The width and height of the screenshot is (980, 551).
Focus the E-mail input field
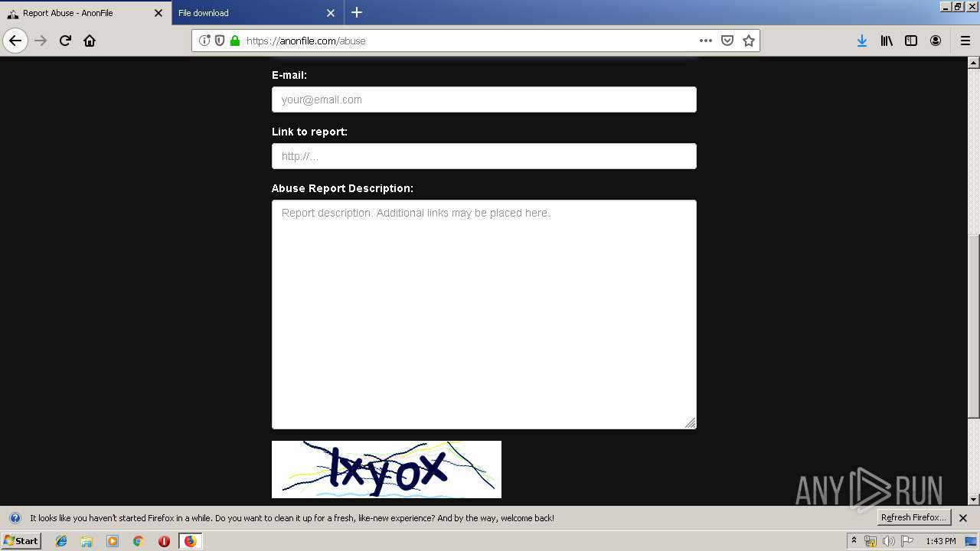pos(484,99)
